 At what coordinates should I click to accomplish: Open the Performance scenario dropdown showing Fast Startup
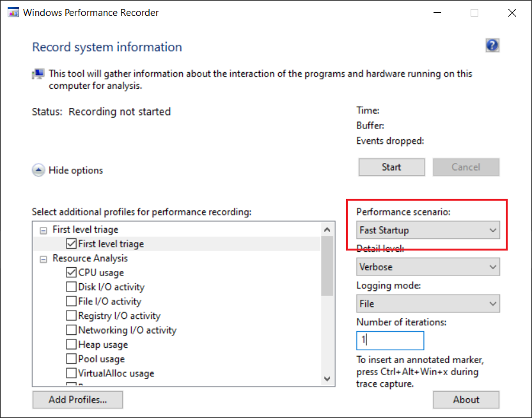(x=428, y=230)
